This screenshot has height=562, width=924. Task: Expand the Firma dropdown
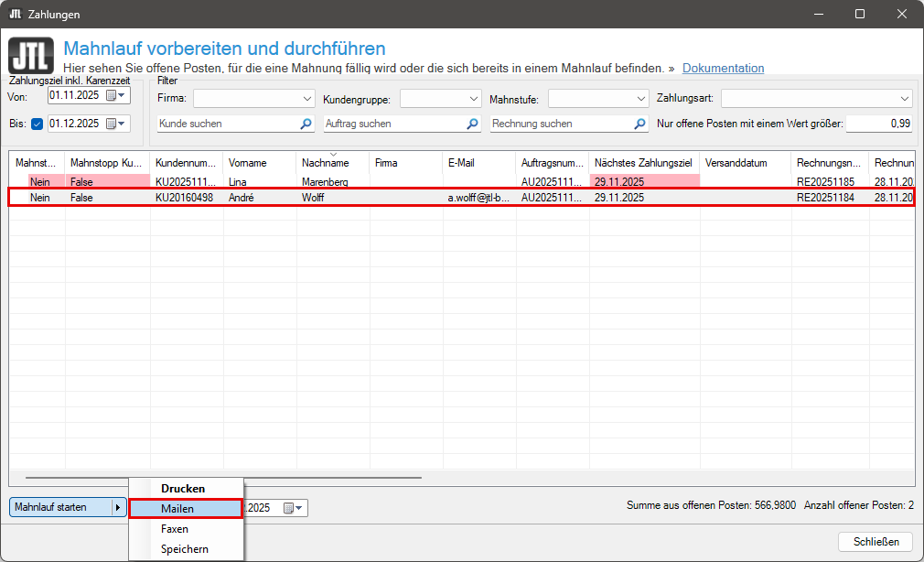[307, 98]
